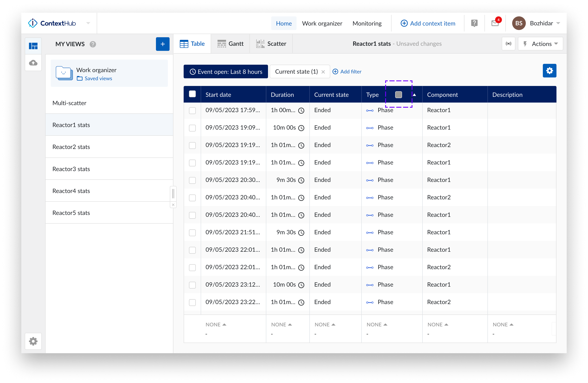Select the checkbox for the 09/05/2023 23:22 row

click(x=192, y=302)
